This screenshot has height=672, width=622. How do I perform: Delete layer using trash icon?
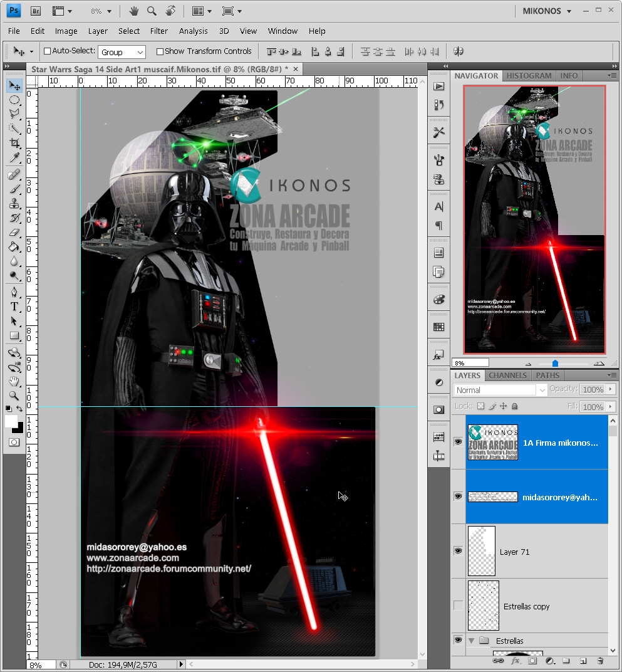[x=600, y=661]
